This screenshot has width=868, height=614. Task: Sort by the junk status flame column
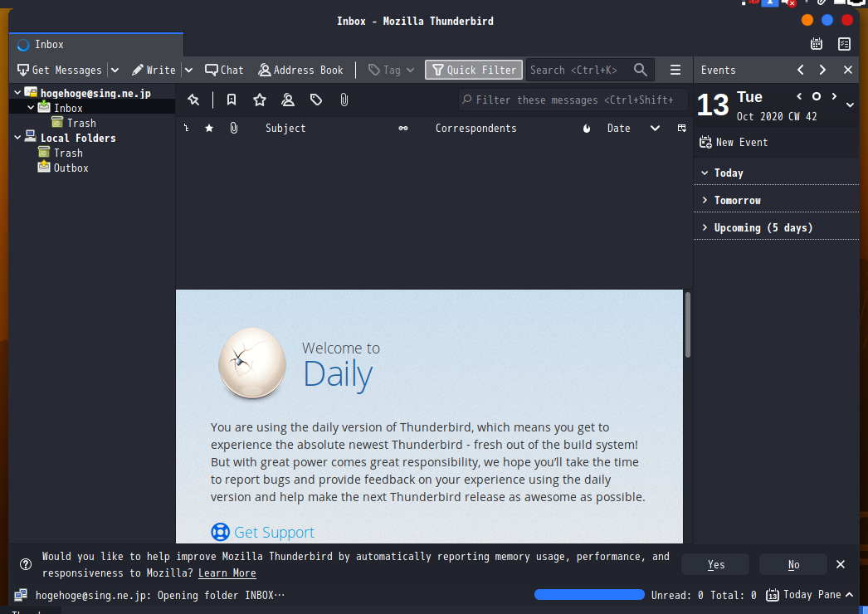tap(587, 129)
